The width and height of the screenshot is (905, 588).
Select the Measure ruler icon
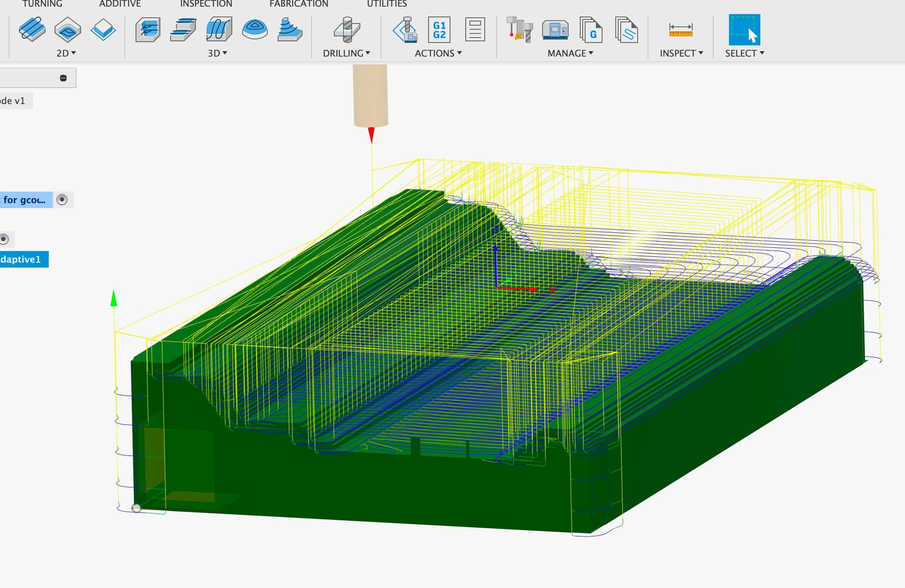(x=681, y=30)
